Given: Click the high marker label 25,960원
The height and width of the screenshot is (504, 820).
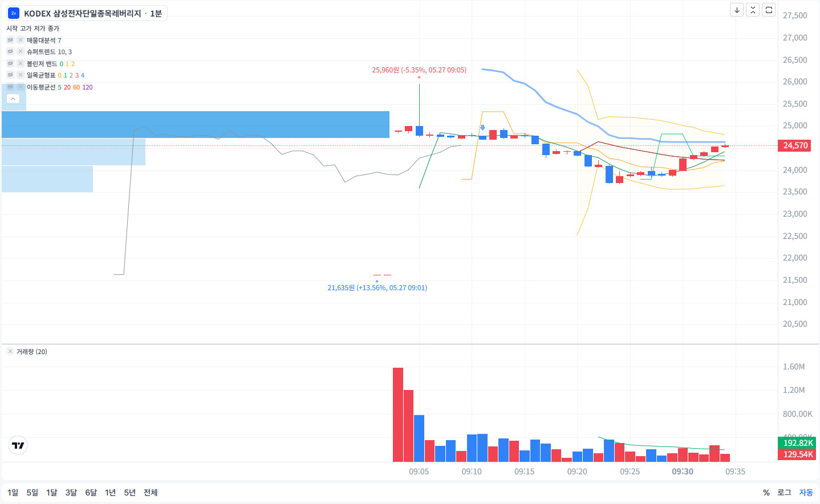Looking at the screenshot, I should tap(419, 70).
